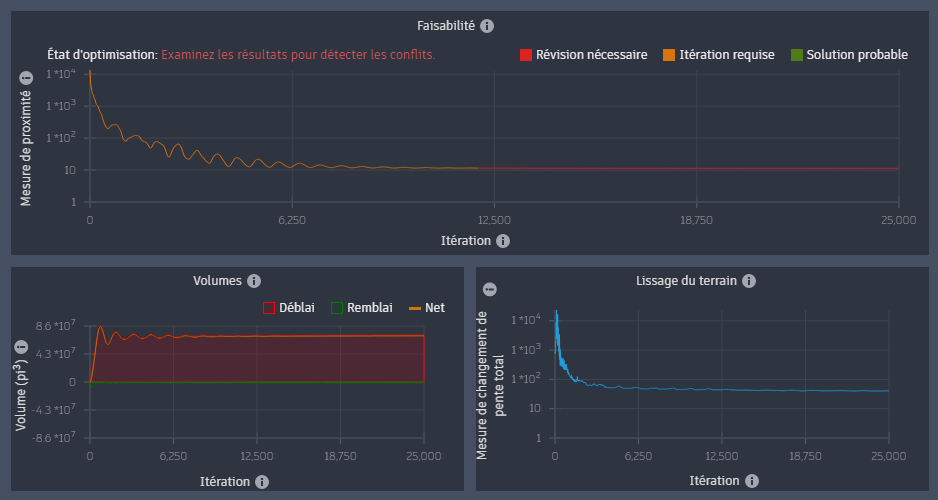Click the 'État d'optimisation:' label
Image resolution: width=938 pixels, height=500 pixels.
click(102, 54)
